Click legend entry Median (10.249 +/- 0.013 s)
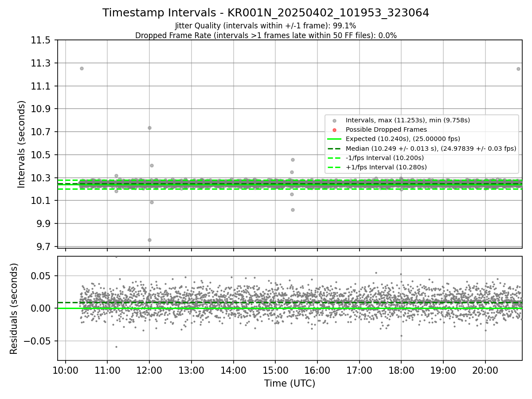 pos(431,149)
